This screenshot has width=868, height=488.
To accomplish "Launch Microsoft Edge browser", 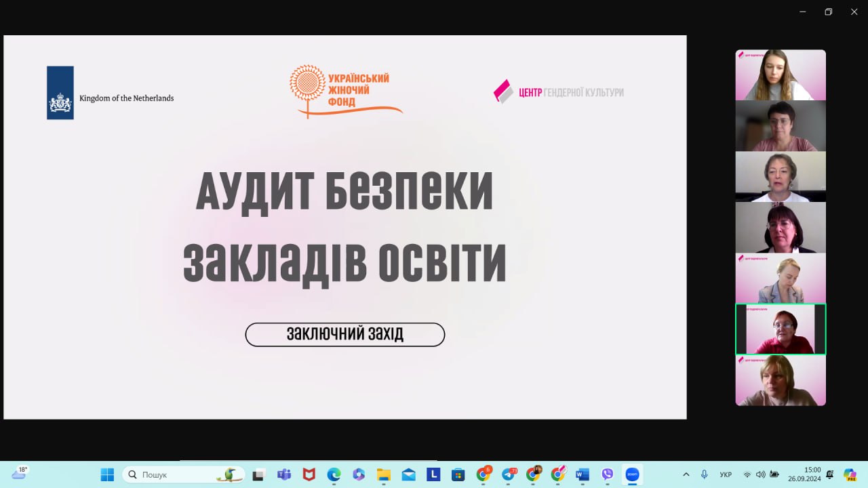I will pos(334,474).
